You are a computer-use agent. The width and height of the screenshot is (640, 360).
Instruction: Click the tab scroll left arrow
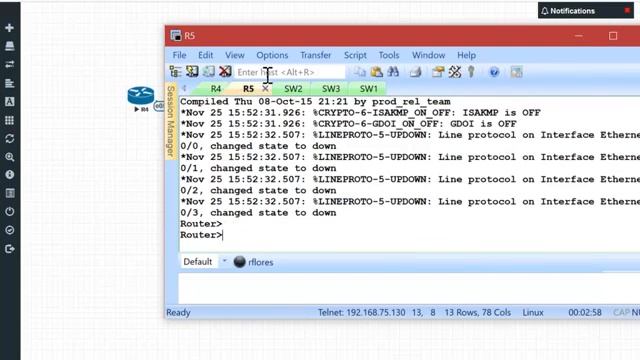tap(184, 88)
